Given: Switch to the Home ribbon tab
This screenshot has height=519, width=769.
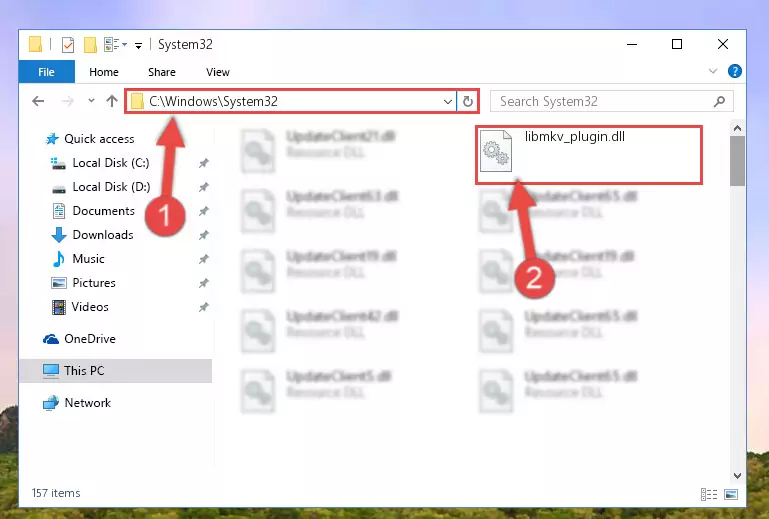Looking at the screenshot, I should (x=104, y=72).
